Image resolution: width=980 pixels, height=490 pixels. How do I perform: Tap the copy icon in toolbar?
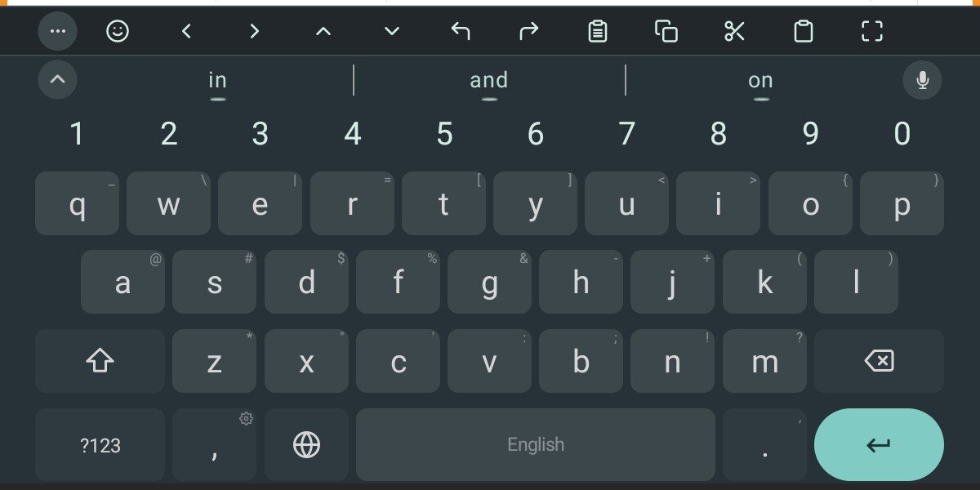(666, 32)
